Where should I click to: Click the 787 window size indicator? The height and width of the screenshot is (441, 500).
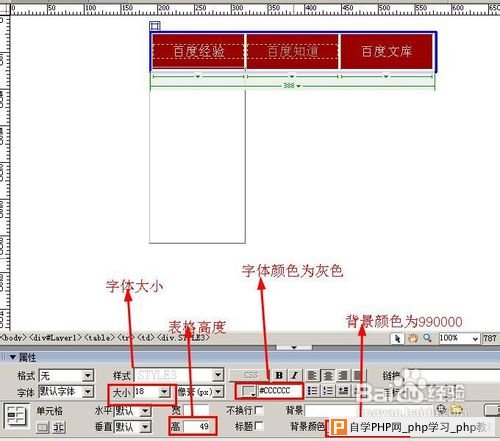pos(490,339)
